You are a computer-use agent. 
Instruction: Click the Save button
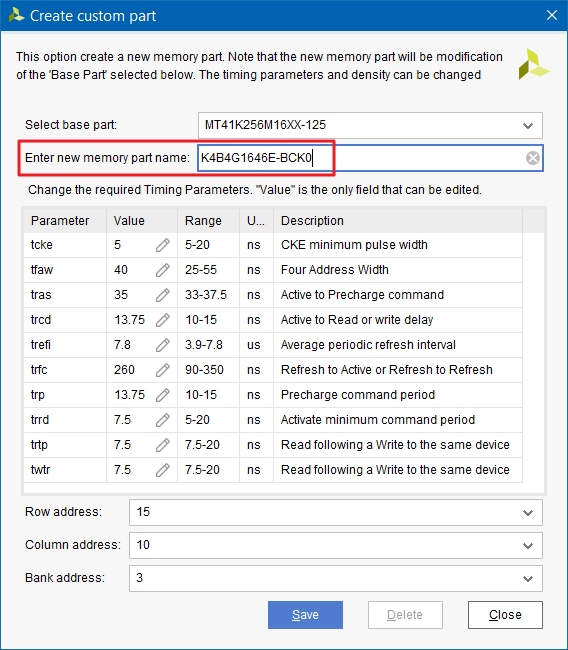point(305,615)
